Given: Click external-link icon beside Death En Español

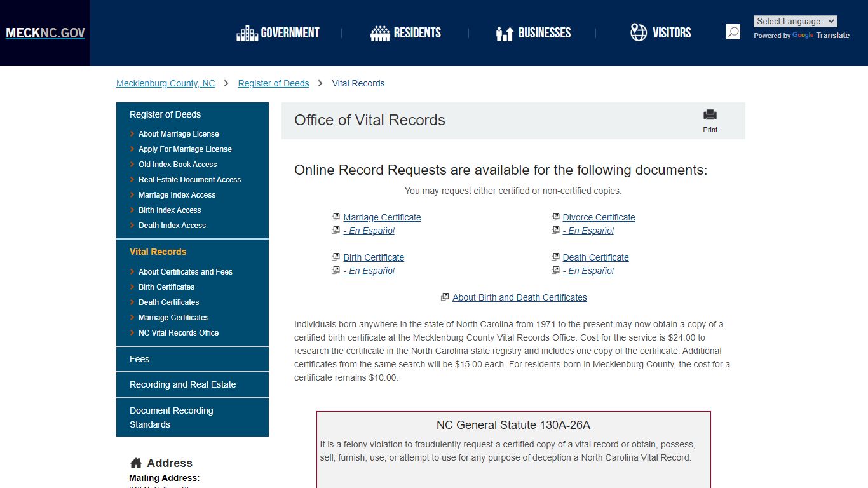Looking at the screenshot, I should coord(555,270).
